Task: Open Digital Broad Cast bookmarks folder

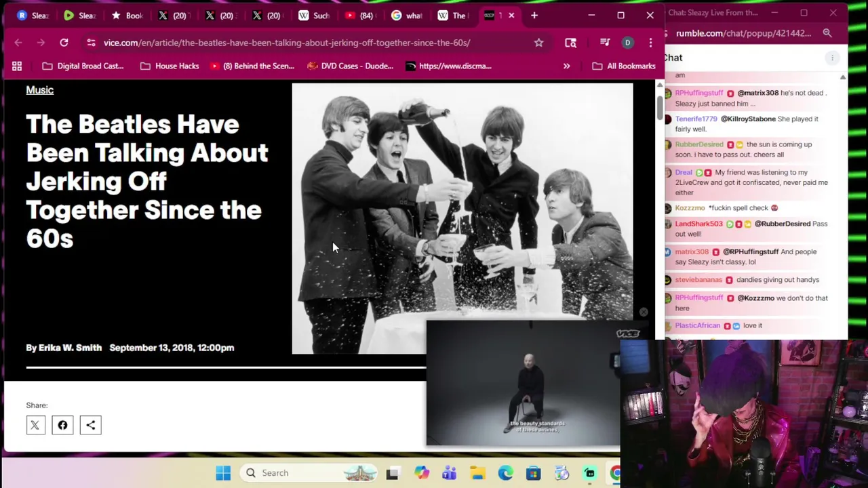Action: (x=83, y=66)
